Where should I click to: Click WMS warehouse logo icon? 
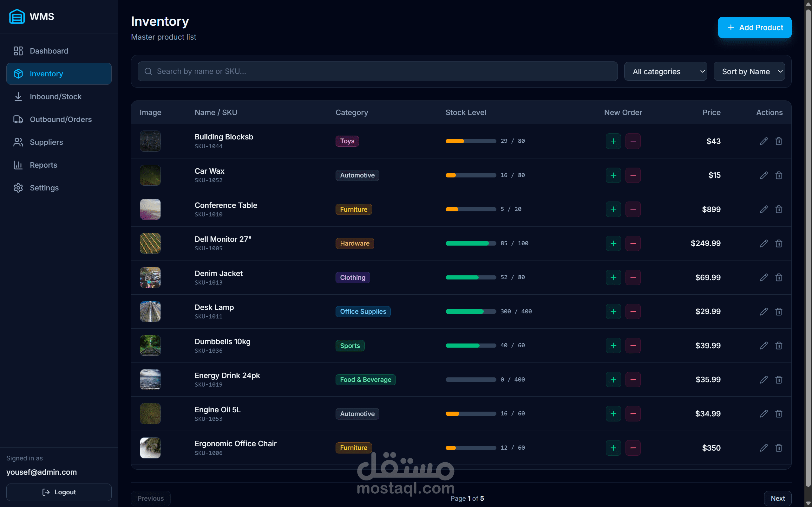(17, 16)
